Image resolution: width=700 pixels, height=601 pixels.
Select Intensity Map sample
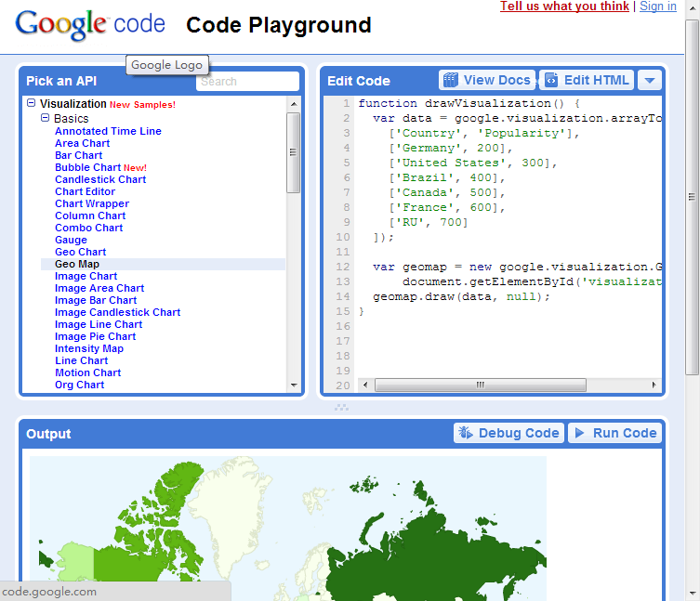click(x=89, y=348)
